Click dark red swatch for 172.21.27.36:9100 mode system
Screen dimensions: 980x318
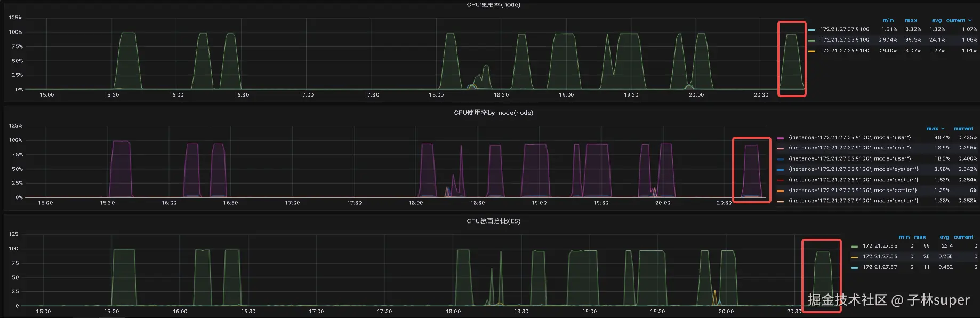(x=781, y=180)
